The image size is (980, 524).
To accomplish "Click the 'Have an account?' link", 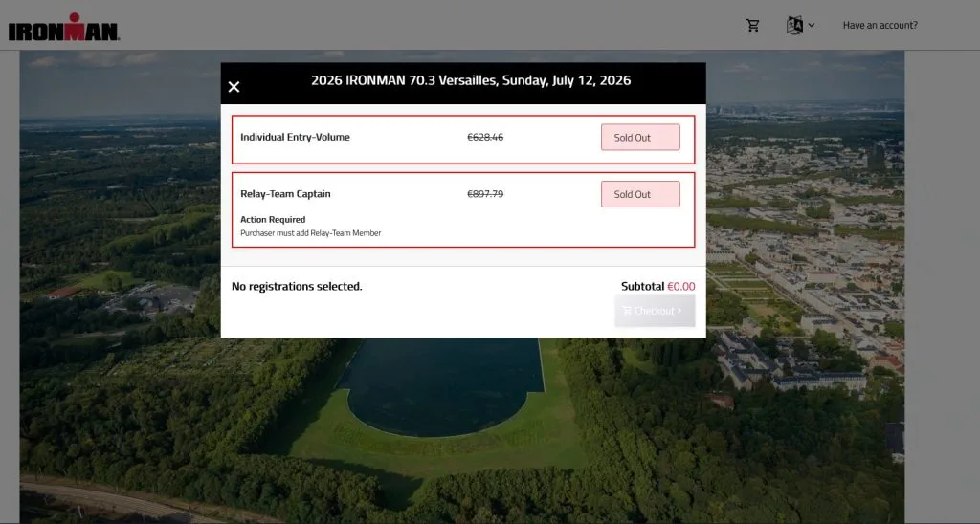I will click(x=880, y=26).
